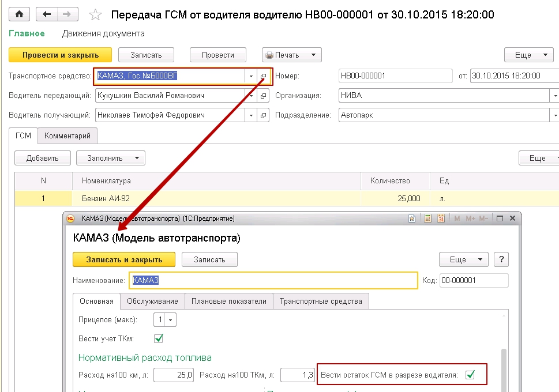Select the Бензин АИ-92 cell
Screen dimensions: 559x392
216,198
